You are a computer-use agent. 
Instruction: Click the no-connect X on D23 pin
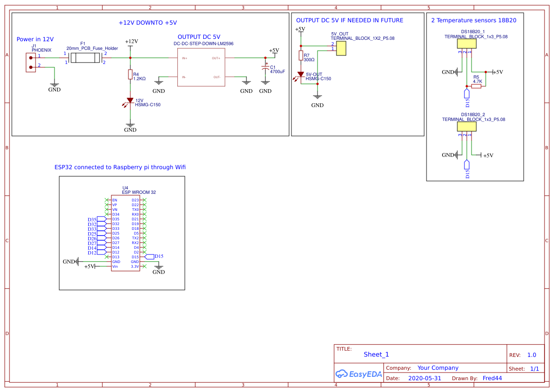coord(144,200)
